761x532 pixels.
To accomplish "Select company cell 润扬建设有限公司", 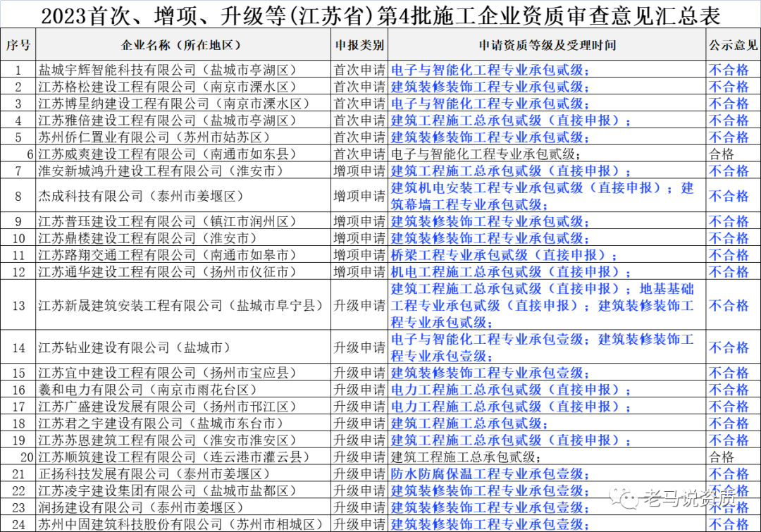I will click(183, 507).
